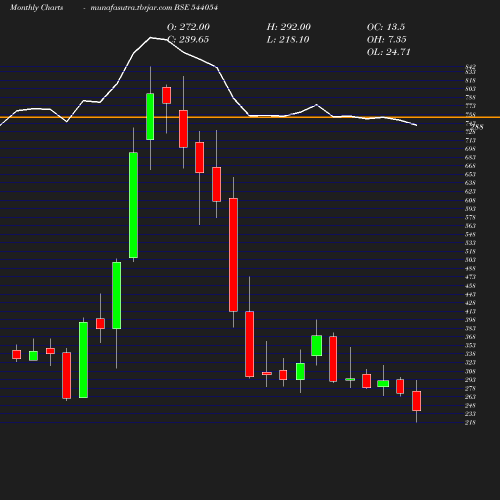500x500 pixels.
Task: Click the 353 price axis label
Action: point(470,345)
